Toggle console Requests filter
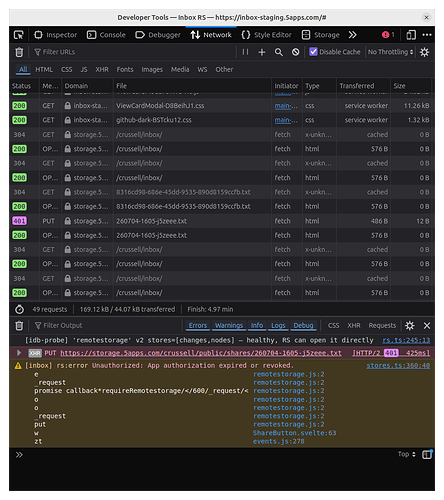The width and height of the screenshot is (444, 500). pos(382,325)
